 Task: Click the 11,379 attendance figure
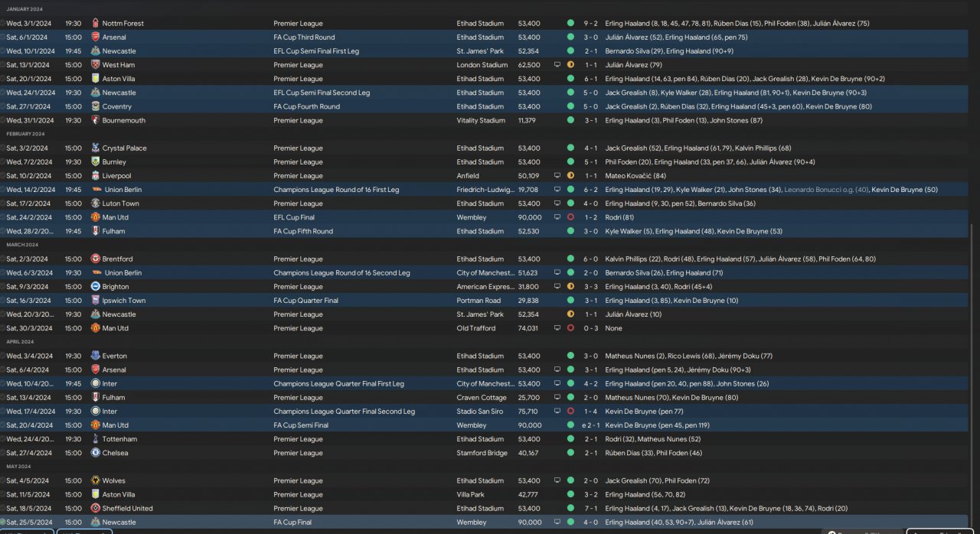point(528,120)
